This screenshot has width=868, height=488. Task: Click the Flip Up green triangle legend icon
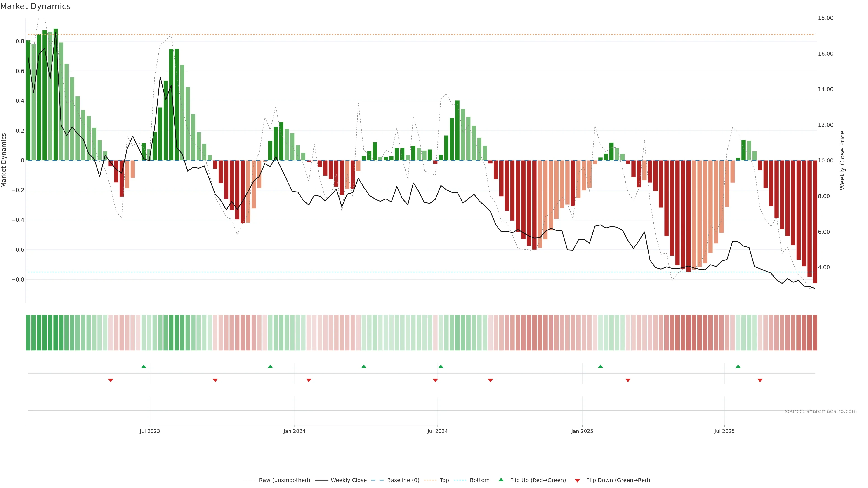click(501, 480)
